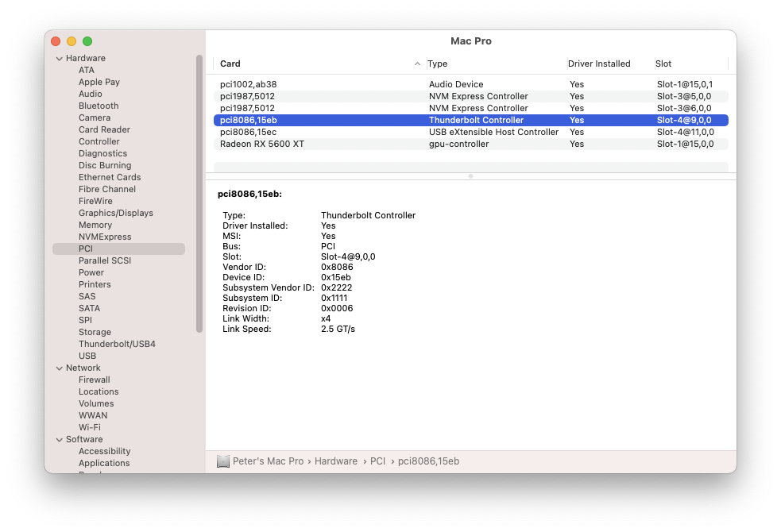The height and width of the screenshot is (532, 781).
Task: Select Thunderbolt/USB4 entry
Action: coord(117,345)
